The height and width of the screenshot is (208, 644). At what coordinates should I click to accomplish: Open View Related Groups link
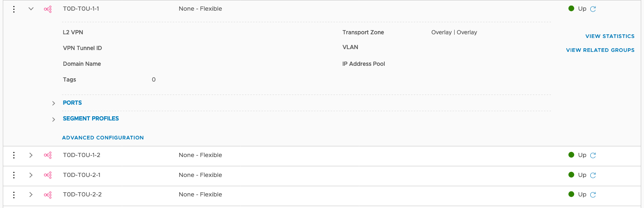(600, 50)
